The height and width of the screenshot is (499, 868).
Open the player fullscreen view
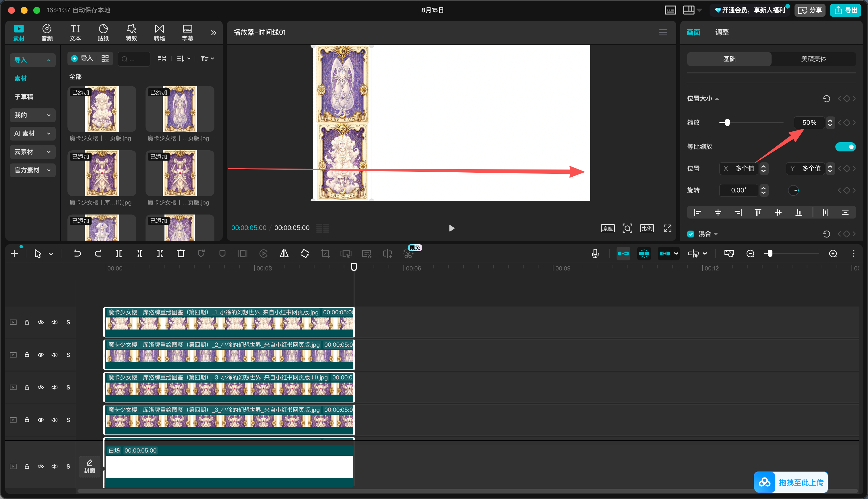point(667,228)
